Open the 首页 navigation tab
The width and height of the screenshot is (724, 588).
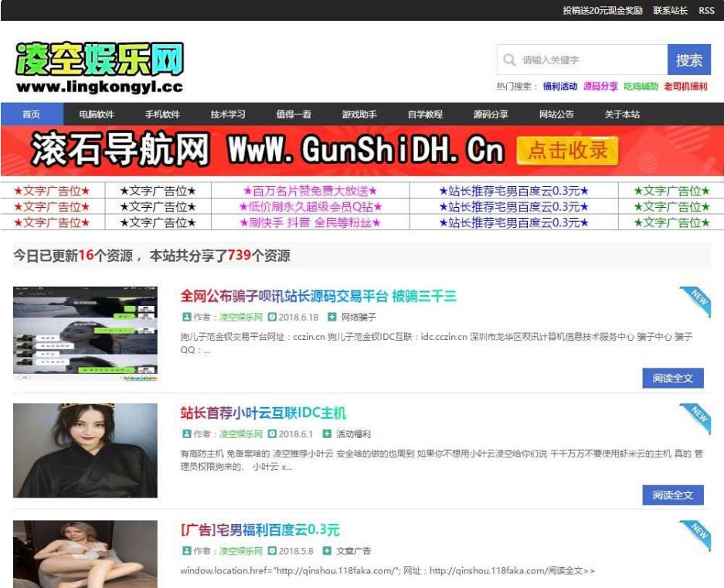(32, 114)
